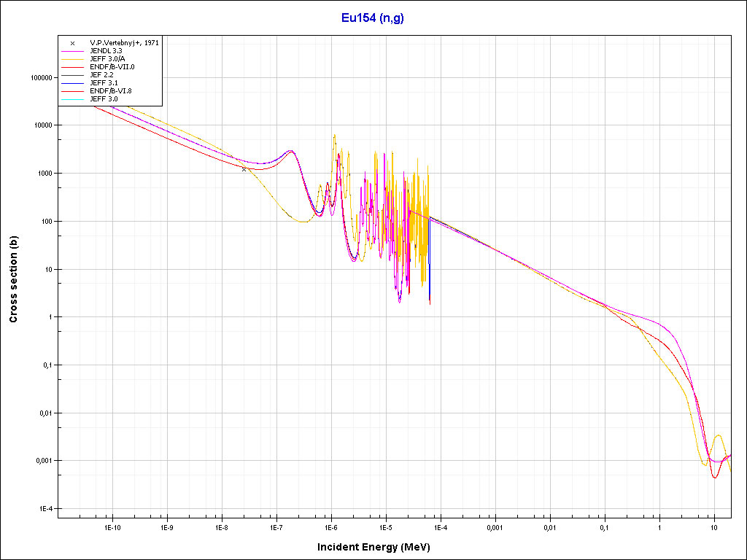This screenshot has height=560, width=747.
Task: Click the Vertebnyj data point on the plot
Action: tap(244, 169)
